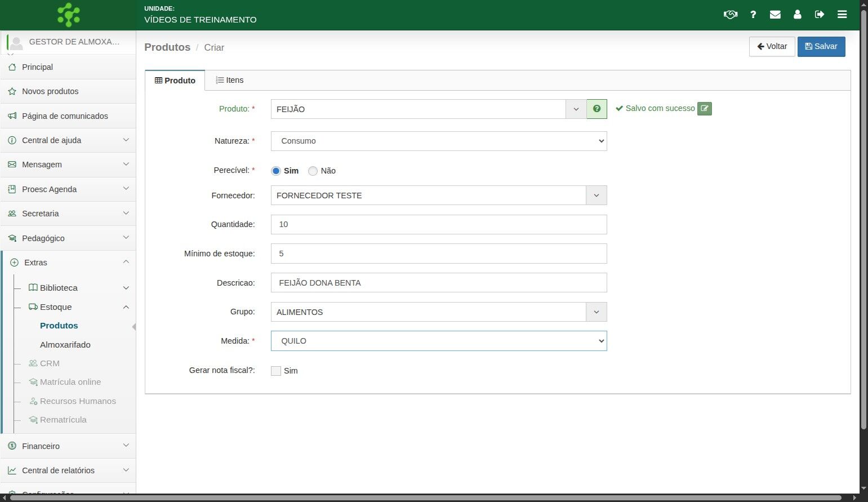Click the Mínimo de estoque field
The image size is (868, 502).
click(x=439, y=254)
